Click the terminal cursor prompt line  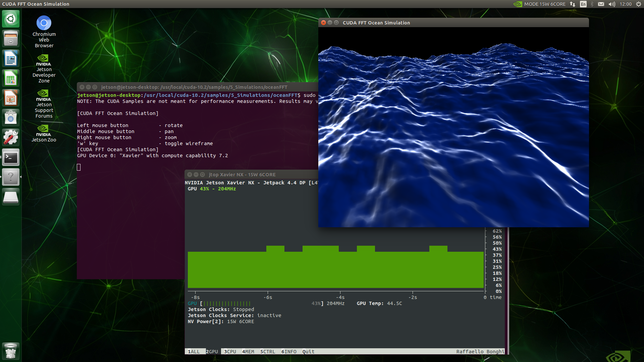(x=79, y=167)
